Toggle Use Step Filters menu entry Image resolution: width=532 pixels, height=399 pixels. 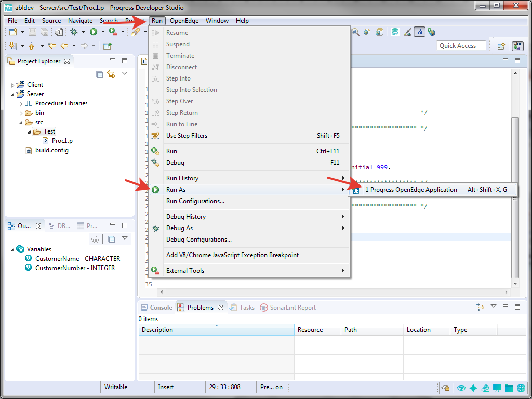pos(250,136)
